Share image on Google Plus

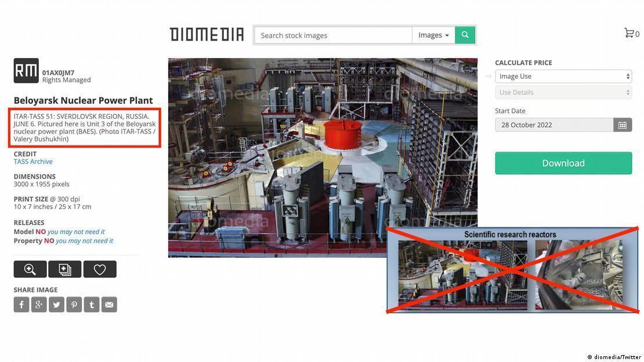(39, 305)
